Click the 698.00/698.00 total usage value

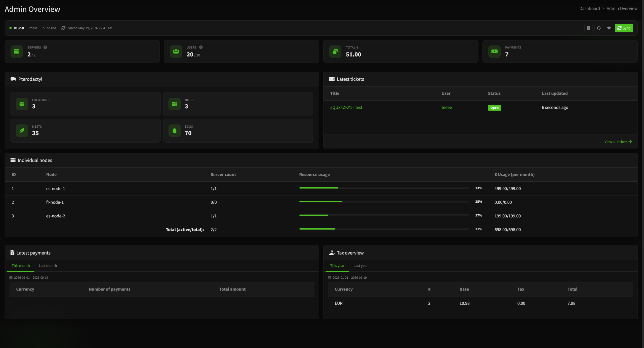click(x=507, y=230)
